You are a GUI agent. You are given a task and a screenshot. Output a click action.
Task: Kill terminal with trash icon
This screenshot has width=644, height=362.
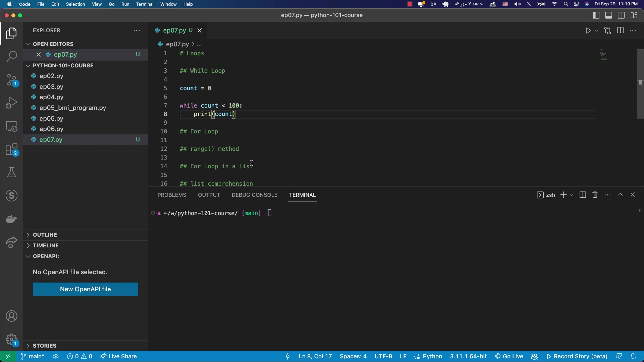[595, 195]
